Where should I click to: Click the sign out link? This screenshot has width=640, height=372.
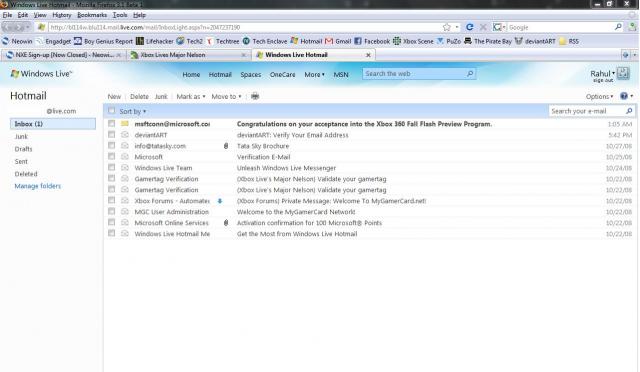[603, 80]
